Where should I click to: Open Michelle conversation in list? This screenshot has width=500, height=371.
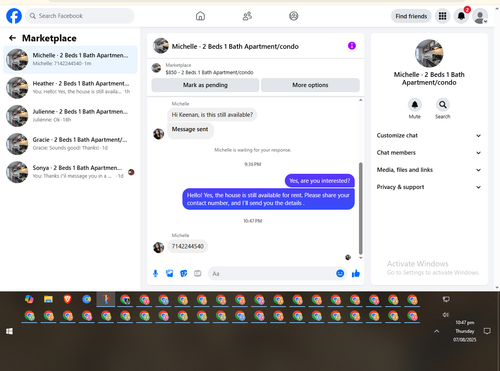70,59
